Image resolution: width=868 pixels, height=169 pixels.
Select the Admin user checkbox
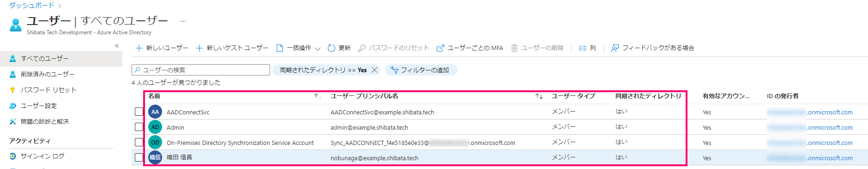pyautogui.click(x=139, y=127)
